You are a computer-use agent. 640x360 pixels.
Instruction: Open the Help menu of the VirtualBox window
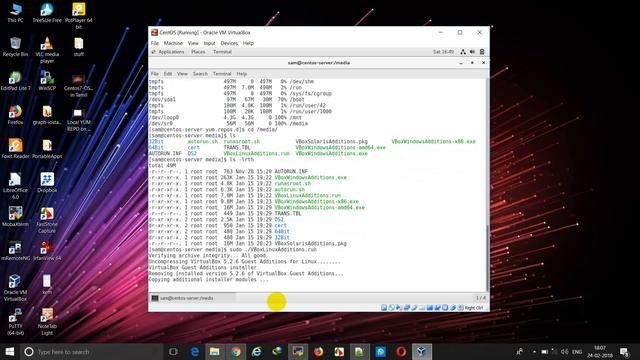click(x=248, y=43)
